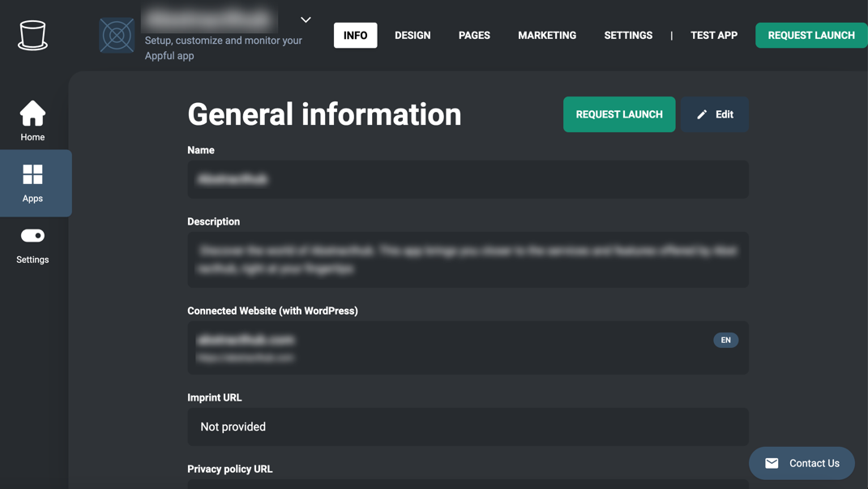Open Settings toggle icon in sidebar
The width and height of the screenshot is (868, 489).
pos(32,236)
